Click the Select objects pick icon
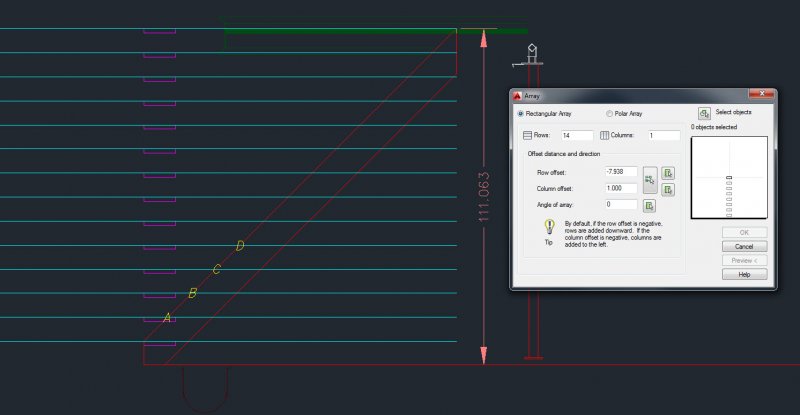This screenshot has height=415, width=800. (x=704, y=113)
